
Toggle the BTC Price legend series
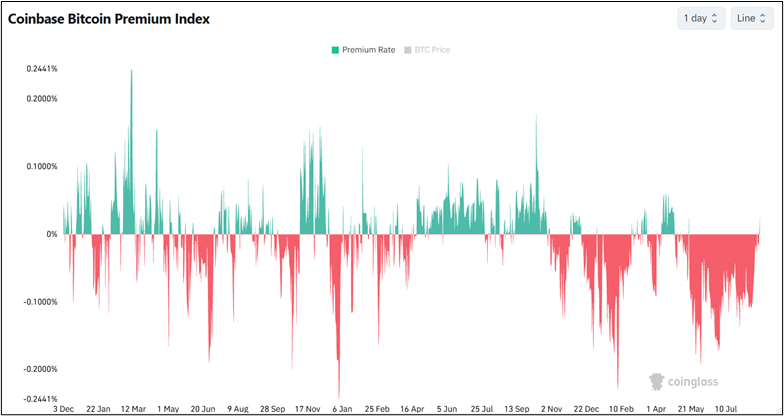[427, 50]
